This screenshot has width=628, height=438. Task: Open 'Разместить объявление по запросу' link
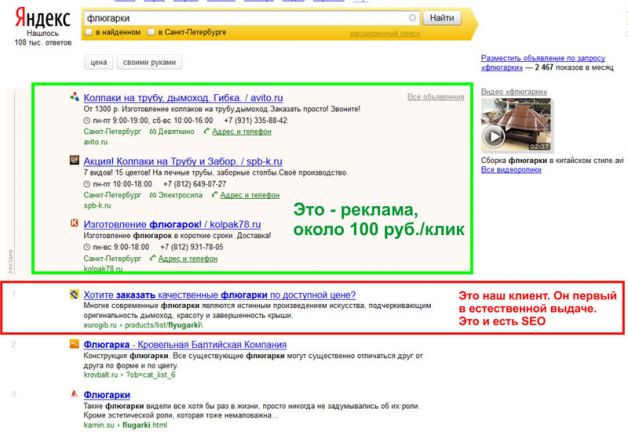[543, 58]
